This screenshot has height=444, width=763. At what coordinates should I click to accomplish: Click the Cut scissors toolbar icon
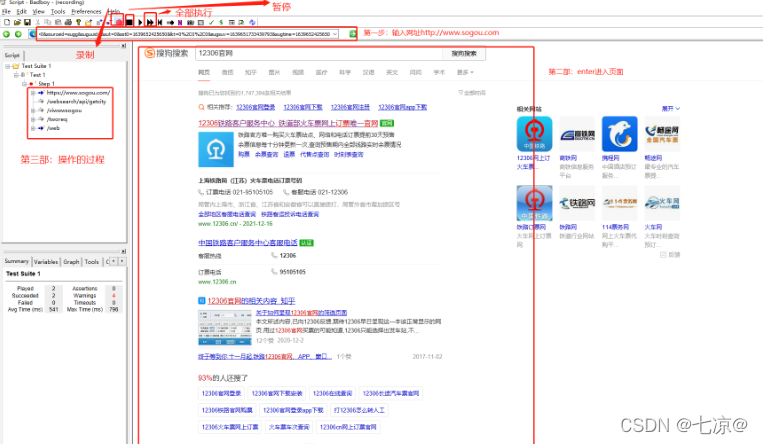click(37, 22)
